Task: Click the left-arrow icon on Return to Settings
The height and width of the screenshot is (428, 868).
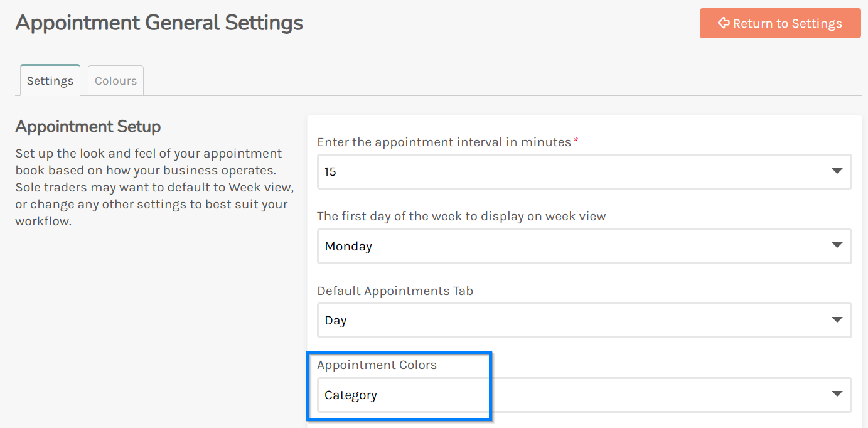Action: pos(723,23)
